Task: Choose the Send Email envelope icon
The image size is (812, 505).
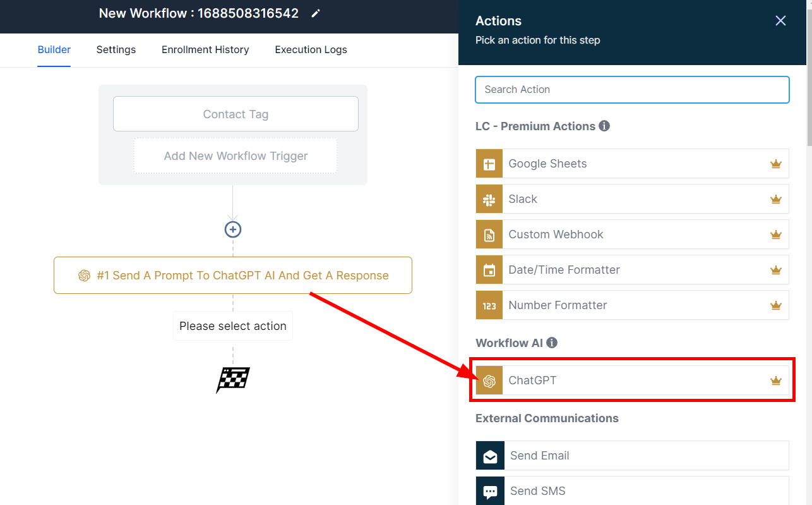Action: pos(490,456)
